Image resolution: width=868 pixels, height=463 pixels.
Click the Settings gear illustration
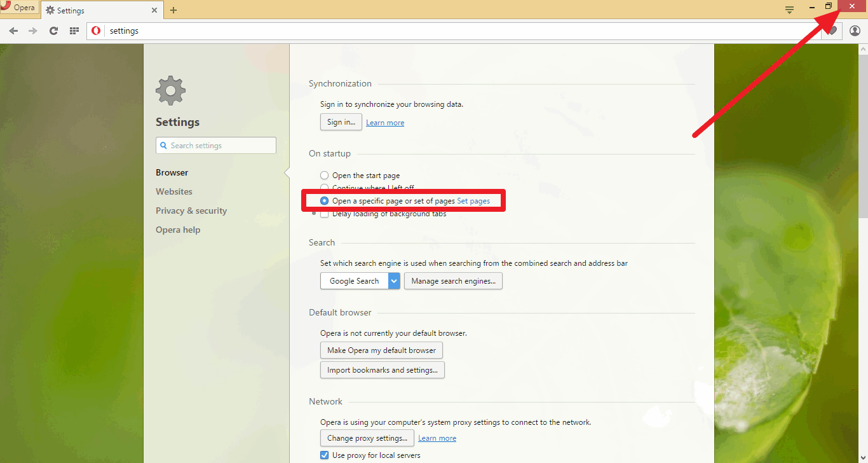pos(170,90)
